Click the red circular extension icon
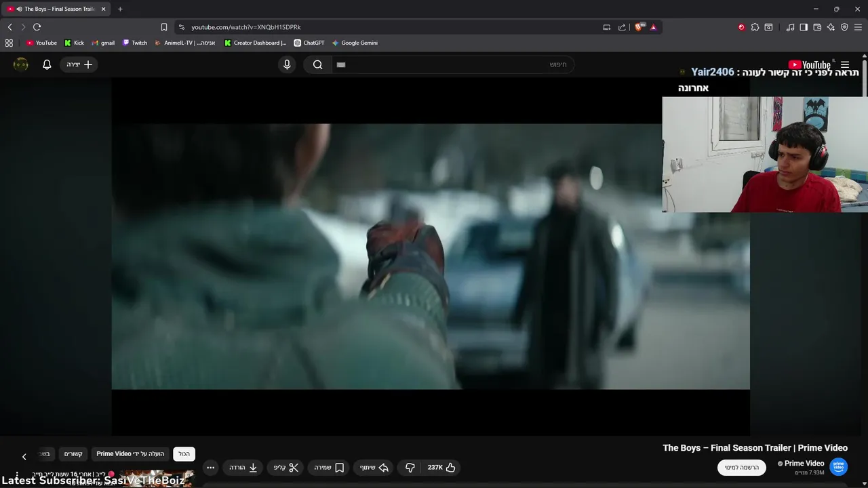The height and width of the screenshot is (488, 868). (741, 27)
